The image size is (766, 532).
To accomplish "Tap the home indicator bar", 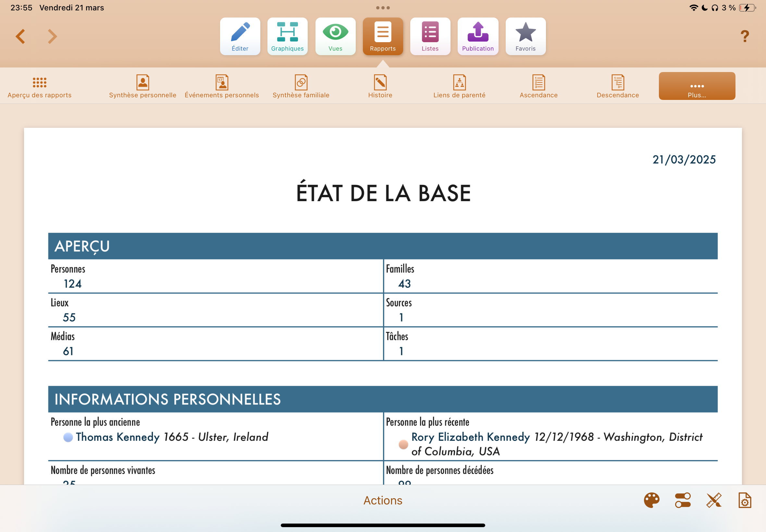I will tap(383, 525).
